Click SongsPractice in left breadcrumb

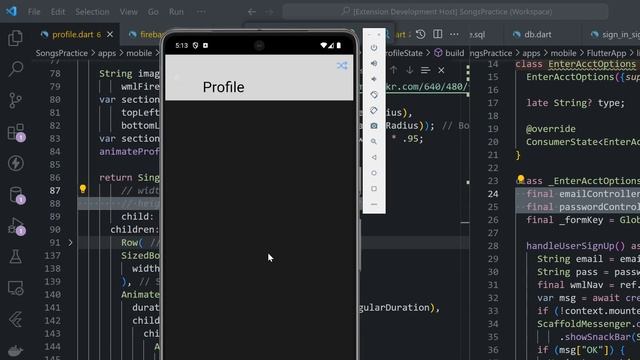[x=61, y=53]
